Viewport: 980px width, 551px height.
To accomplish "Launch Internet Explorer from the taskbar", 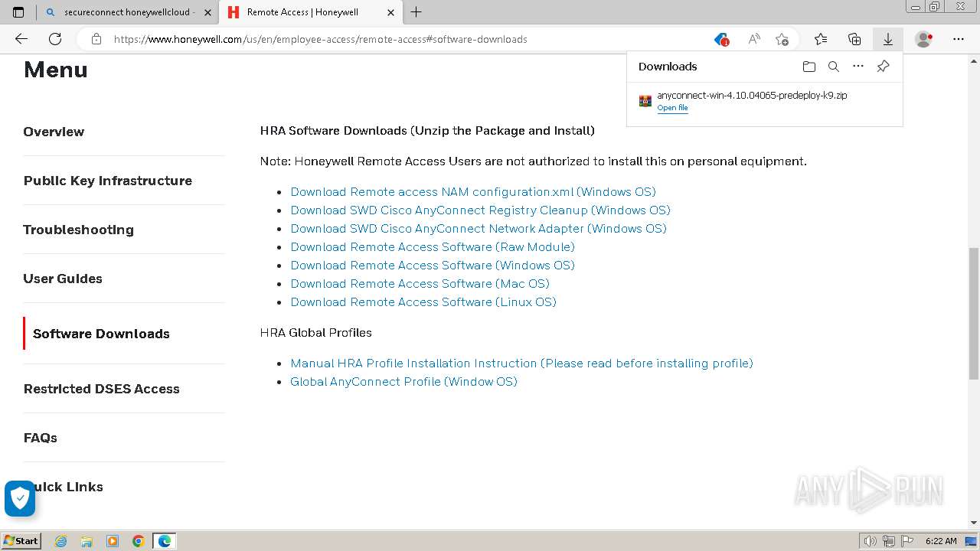I will pos(60,541).
